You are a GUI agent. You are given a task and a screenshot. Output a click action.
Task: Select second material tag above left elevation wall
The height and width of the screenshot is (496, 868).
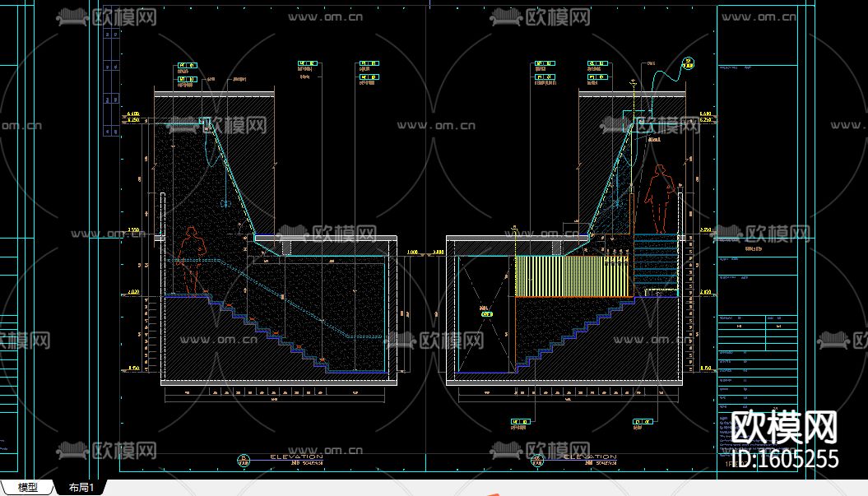(187, 79)
